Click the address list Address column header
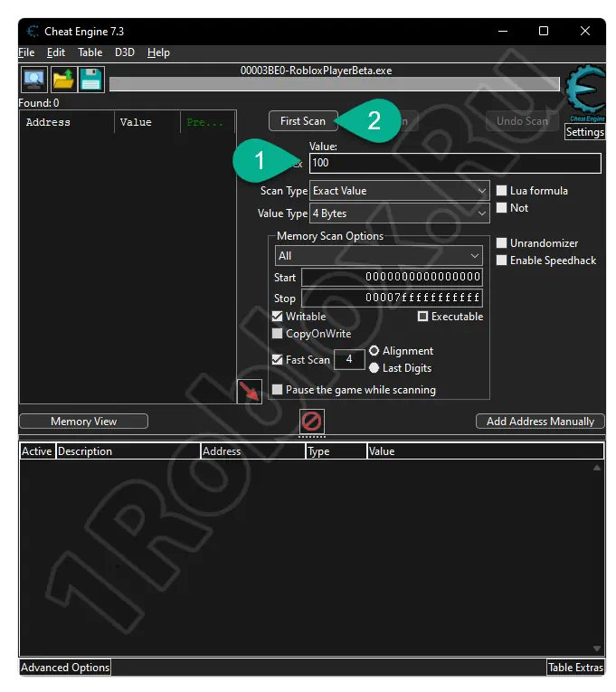616x692 pixels. [253, 451]
